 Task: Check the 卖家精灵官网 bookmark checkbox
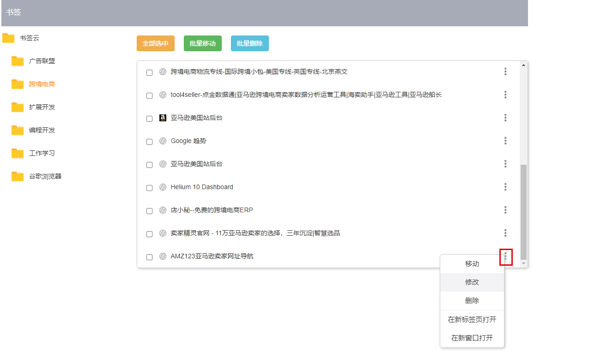149,234
